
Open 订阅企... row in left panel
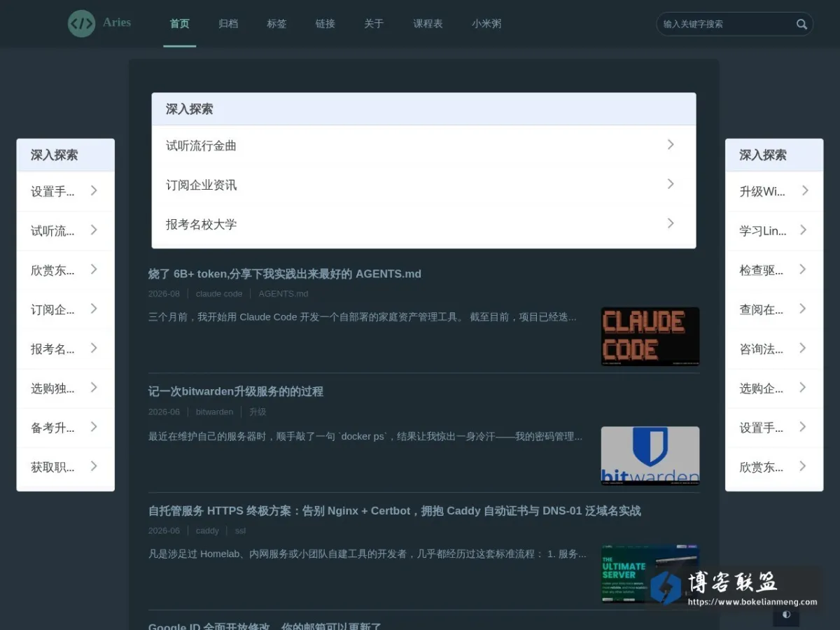click(x=66, y=309)
